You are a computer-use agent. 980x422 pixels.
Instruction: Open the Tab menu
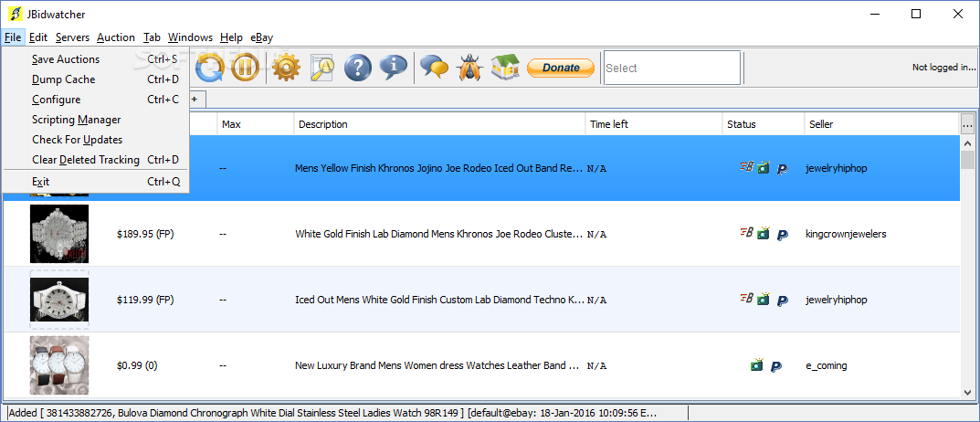tap(152, 37)
